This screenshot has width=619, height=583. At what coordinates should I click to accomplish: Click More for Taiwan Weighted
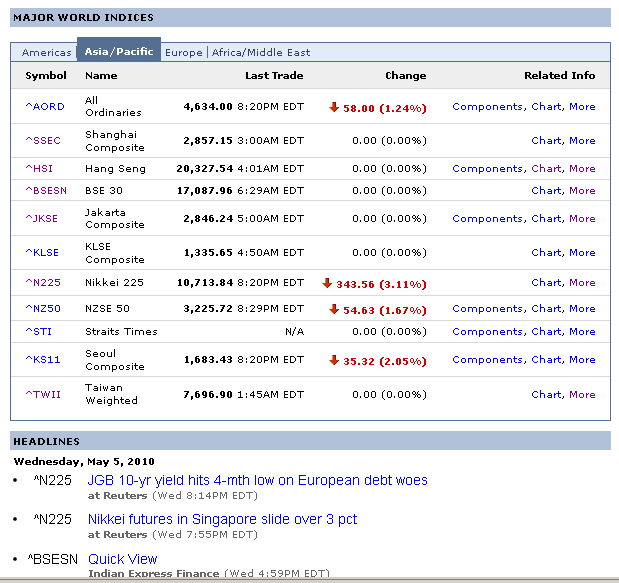pos(582,394)
